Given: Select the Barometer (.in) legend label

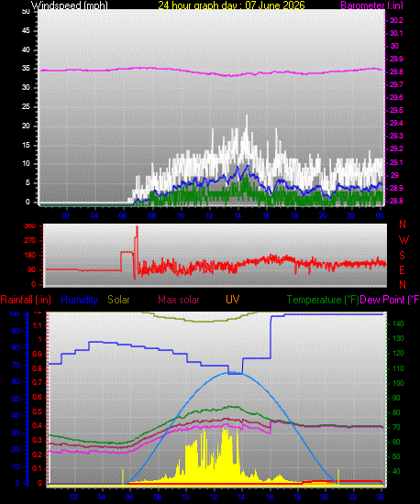Looking at the screenshot, I should pyautogui.click(x=371, y=5).
